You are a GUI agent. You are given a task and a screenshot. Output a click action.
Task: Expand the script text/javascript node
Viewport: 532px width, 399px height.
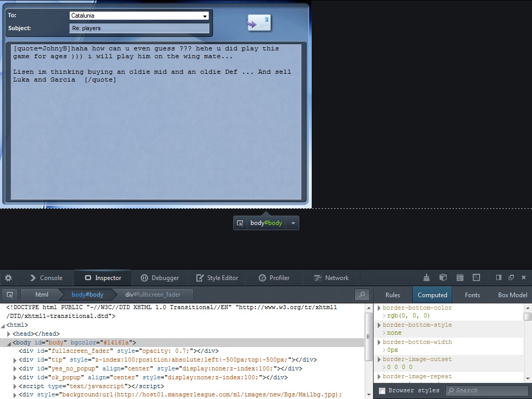coord(15,387)
